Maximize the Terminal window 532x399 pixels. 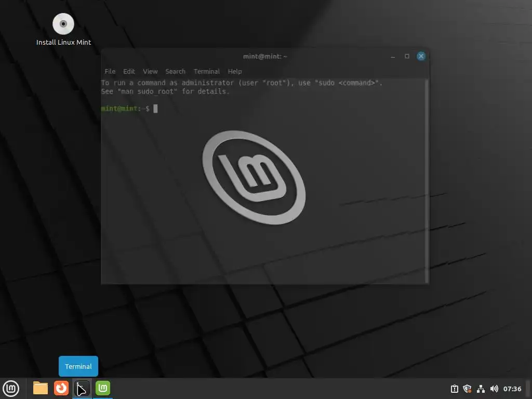click(407, 56)
